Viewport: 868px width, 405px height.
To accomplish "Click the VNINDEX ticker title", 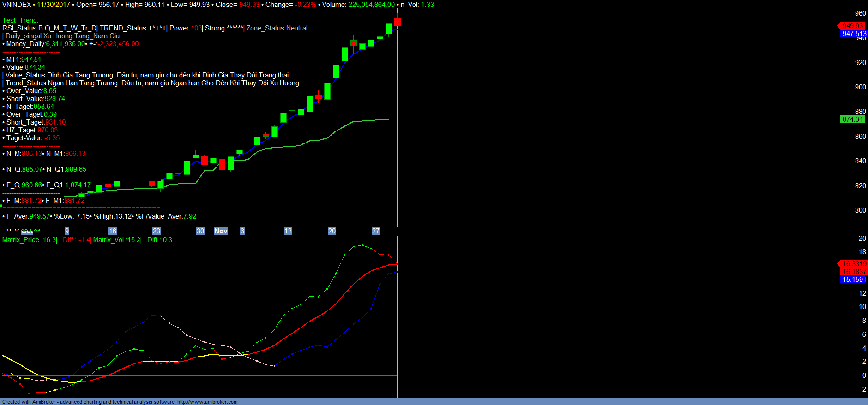I will coord(17,5).
